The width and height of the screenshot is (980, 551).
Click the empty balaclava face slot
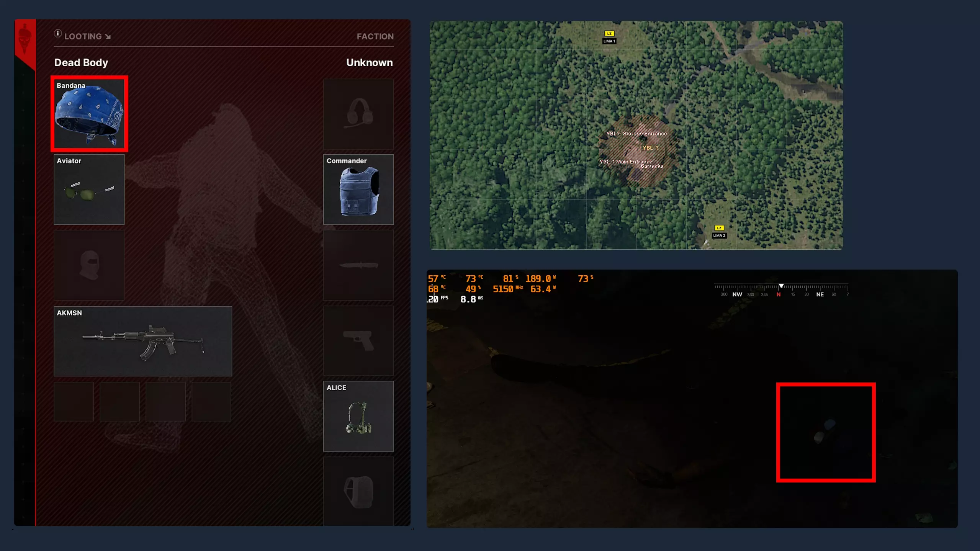(89, 265)
